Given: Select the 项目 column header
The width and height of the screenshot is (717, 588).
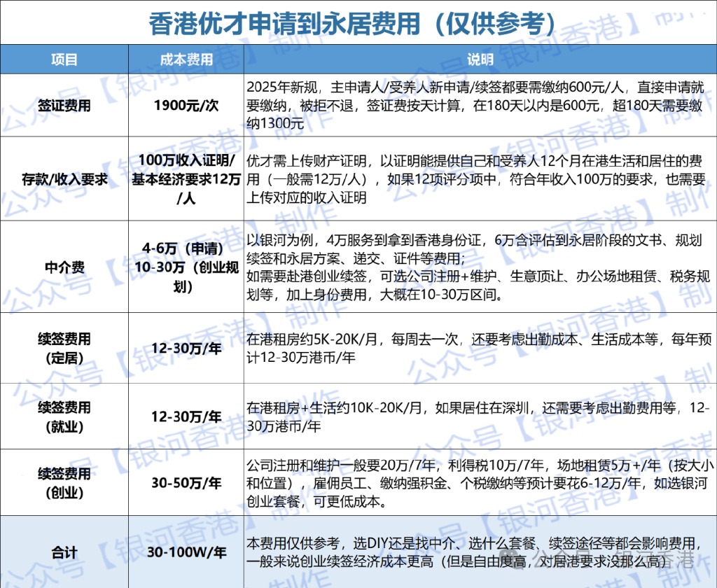Looking at the screenshot, I should [x=64, y=59].
